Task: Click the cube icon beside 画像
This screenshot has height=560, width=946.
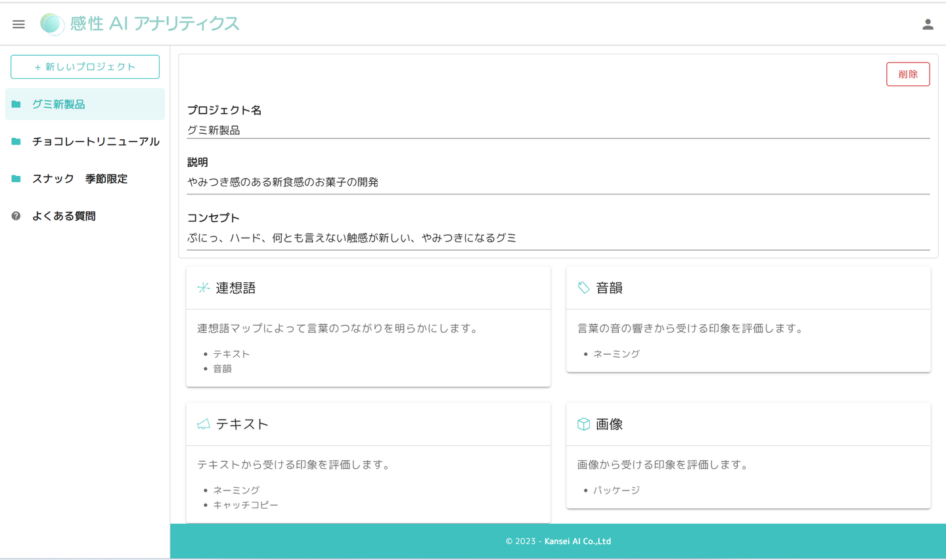Action: tap(583, 424)
